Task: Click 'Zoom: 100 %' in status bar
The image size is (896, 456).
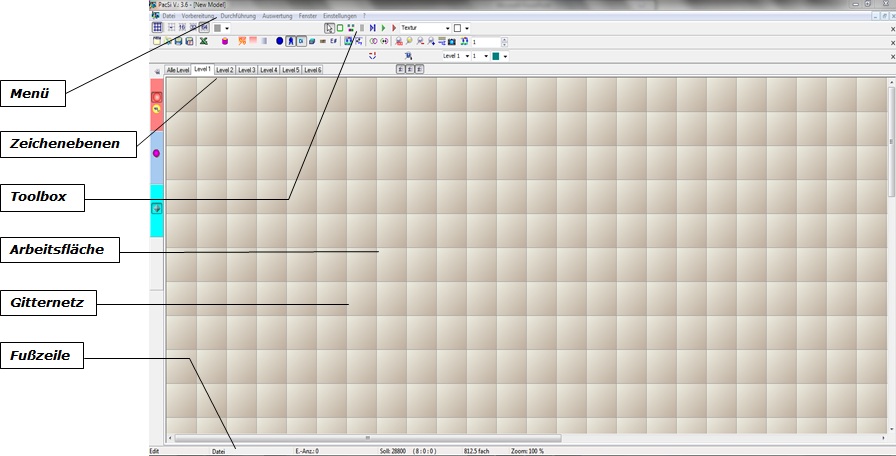Action: point(527,451)
